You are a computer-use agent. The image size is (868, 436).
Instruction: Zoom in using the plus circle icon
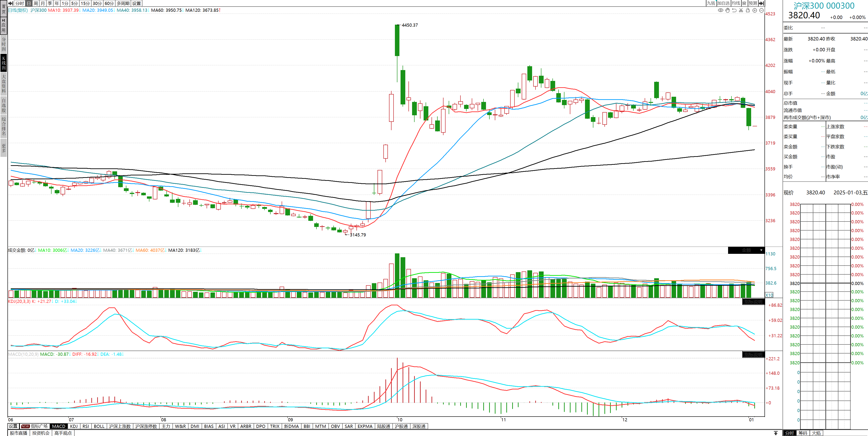pyautogui.click(x=755, y=10)
